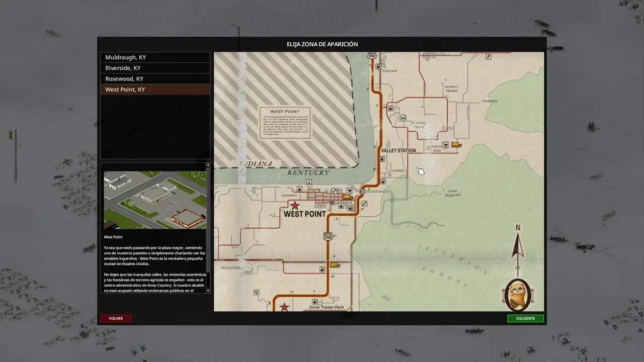Click the 31W route shield at map top

click(x=372, y=56)
